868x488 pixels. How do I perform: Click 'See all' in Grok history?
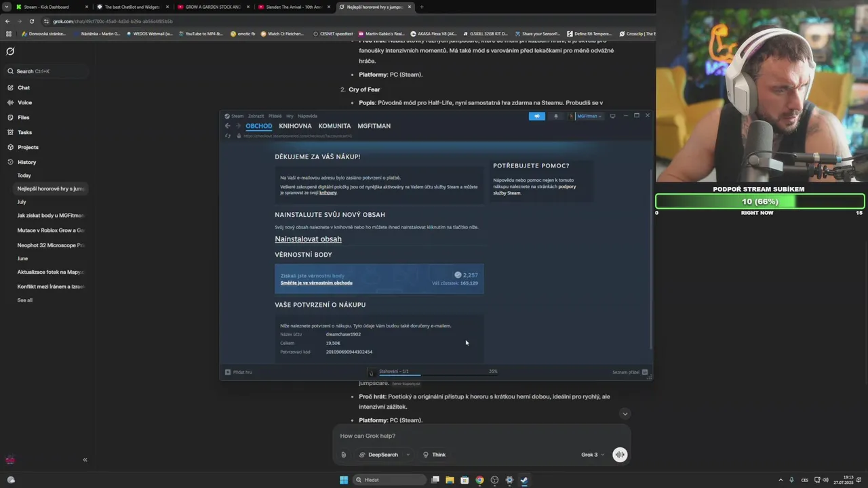point(24,300)
